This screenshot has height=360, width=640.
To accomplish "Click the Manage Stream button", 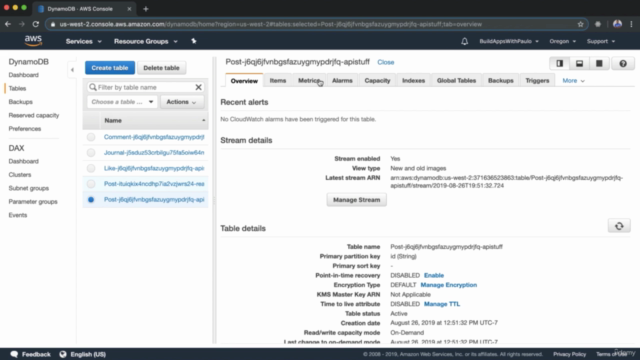I will coord(356,200).
